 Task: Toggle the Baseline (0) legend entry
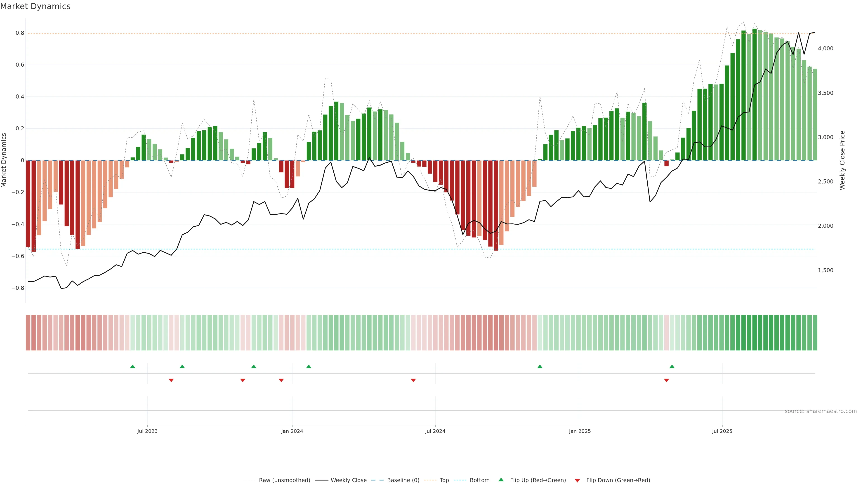pos(403,480)
